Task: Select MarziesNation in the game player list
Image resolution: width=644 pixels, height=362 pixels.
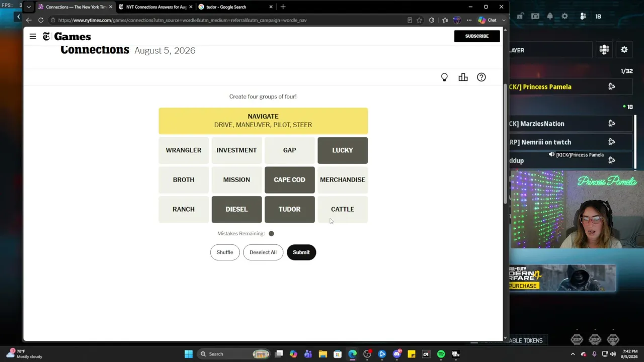Action: click(x=572, y=124)
